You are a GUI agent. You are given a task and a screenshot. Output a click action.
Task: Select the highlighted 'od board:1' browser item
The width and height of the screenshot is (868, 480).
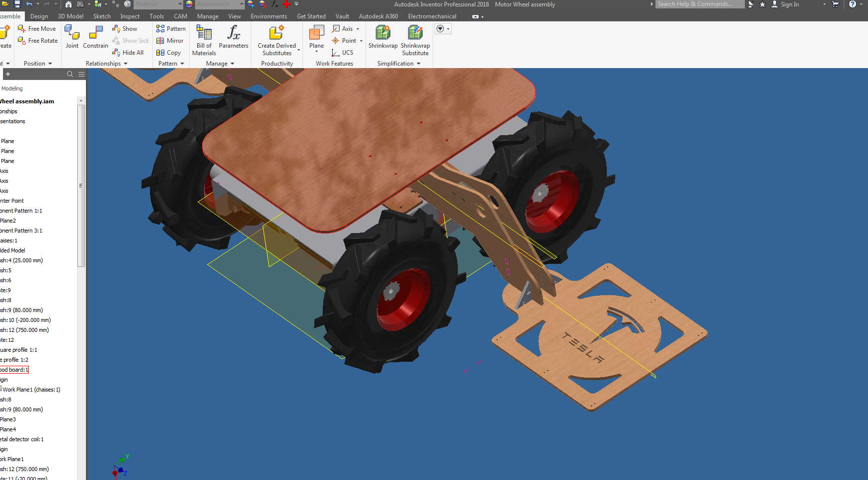[x=14, y=370]
